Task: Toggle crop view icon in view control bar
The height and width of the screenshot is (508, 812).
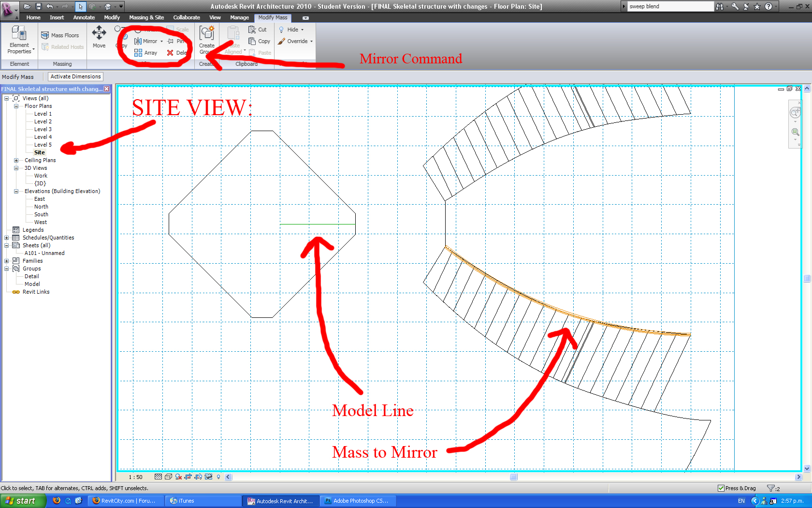Action: 188,477
